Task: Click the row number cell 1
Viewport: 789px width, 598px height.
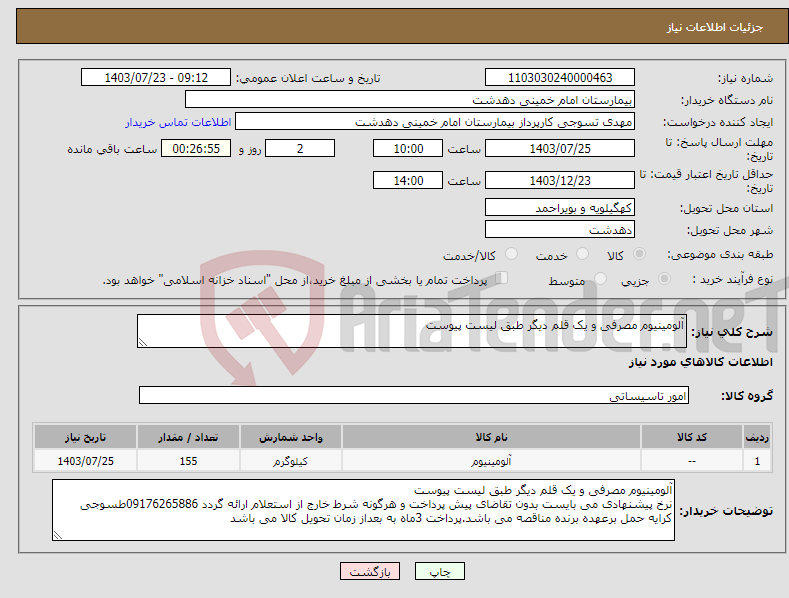Action: tap(757, 461)
